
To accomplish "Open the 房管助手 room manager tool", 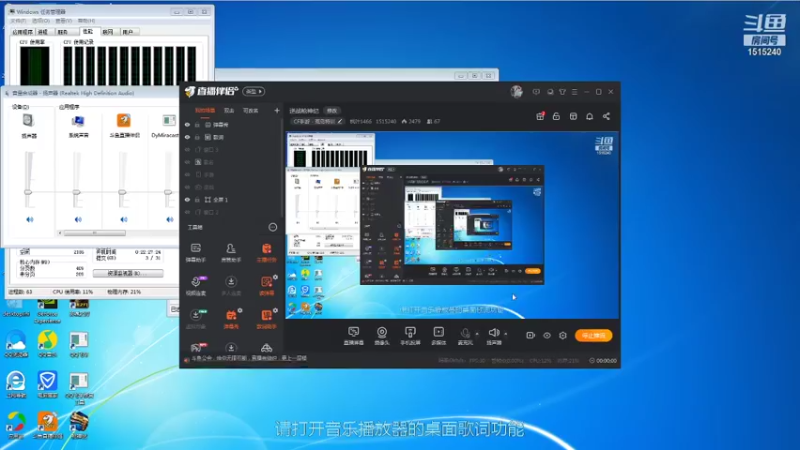I will (x=231, y=253).
